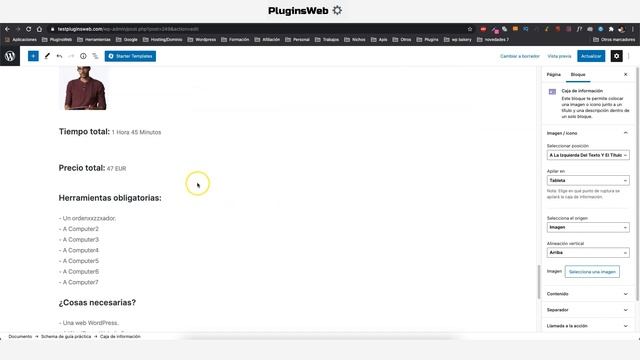Open the Google bookmarks folder
The height and width of the screenshot is (360, 640).
click(x=127, y=40)
